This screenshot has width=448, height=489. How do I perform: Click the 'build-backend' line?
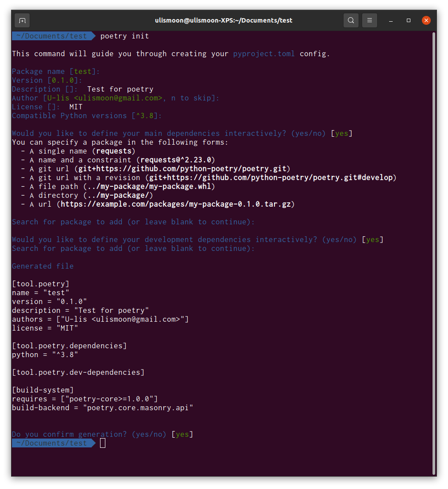click(x=102, y=408)
